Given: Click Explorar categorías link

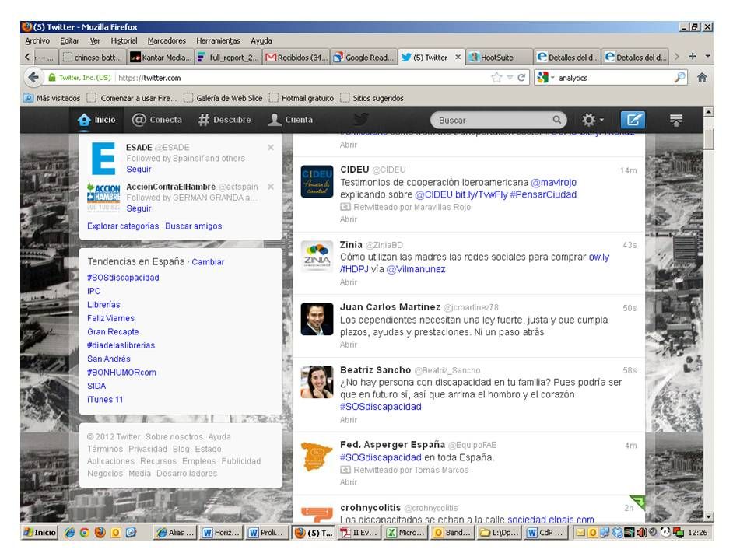Looking at the screenshot, I should [123, 226].
